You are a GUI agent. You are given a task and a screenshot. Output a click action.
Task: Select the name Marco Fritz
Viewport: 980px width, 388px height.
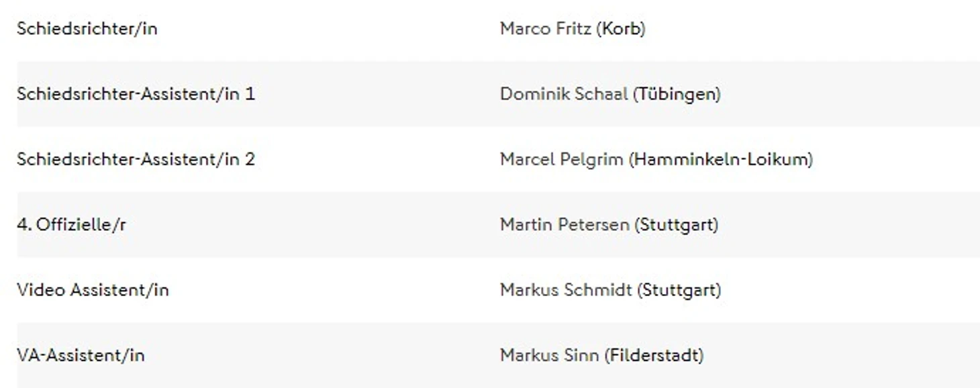pyautogui.click(x=545, y=29)
